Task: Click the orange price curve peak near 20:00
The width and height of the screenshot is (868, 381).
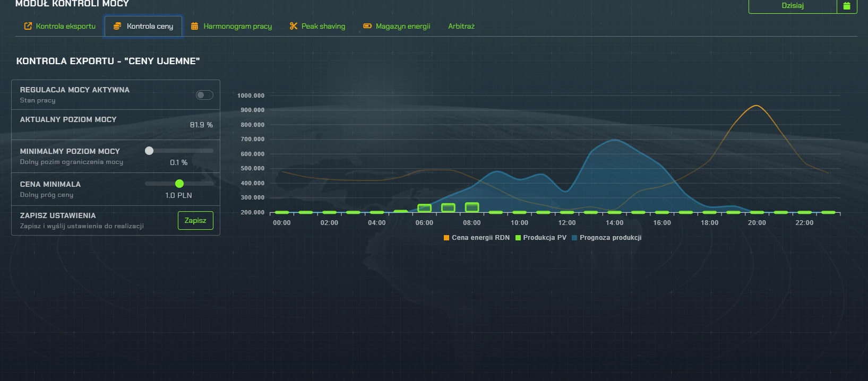Action: tap(756, 106)
